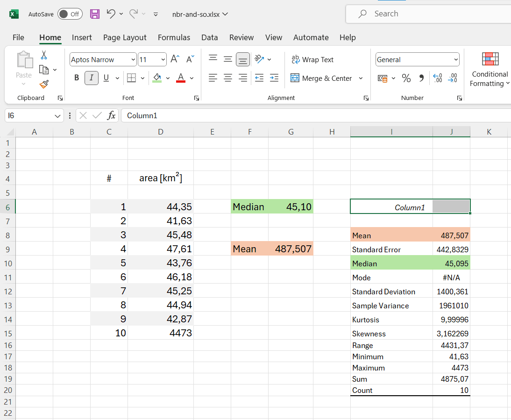Click the Insert Function fx icon
Viewport: 511px width, 420px height.
(x=111, y=115)
